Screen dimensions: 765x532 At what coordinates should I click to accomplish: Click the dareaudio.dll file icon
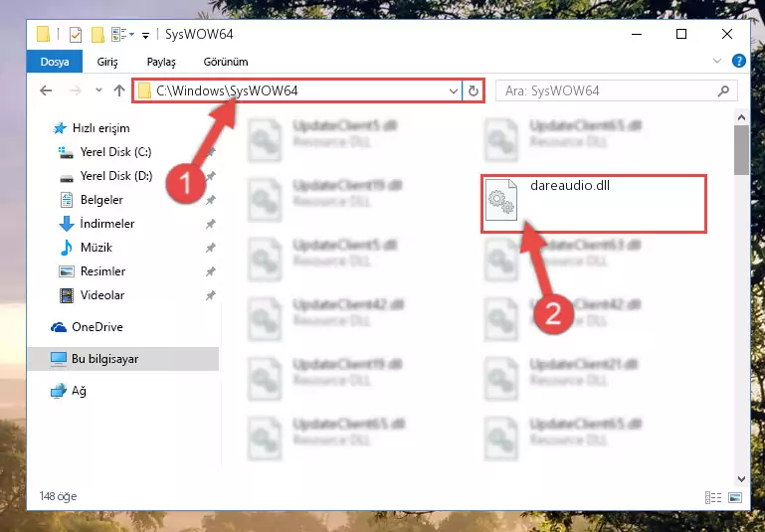[x=501, y=200]
